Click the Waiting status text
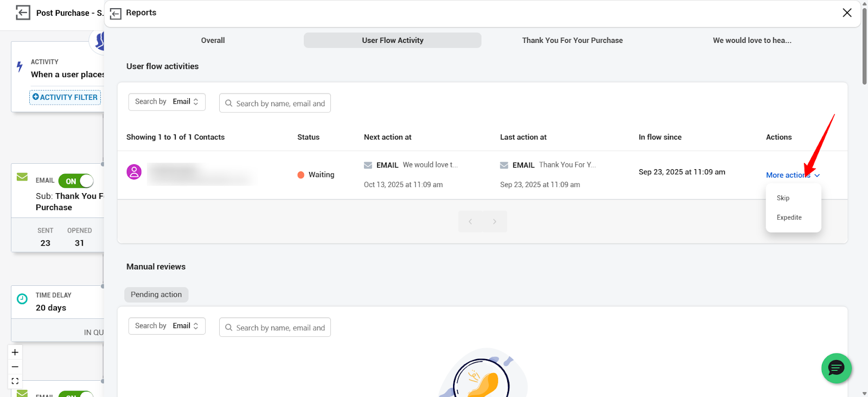 pyautogui.click(x=321, y=175)
